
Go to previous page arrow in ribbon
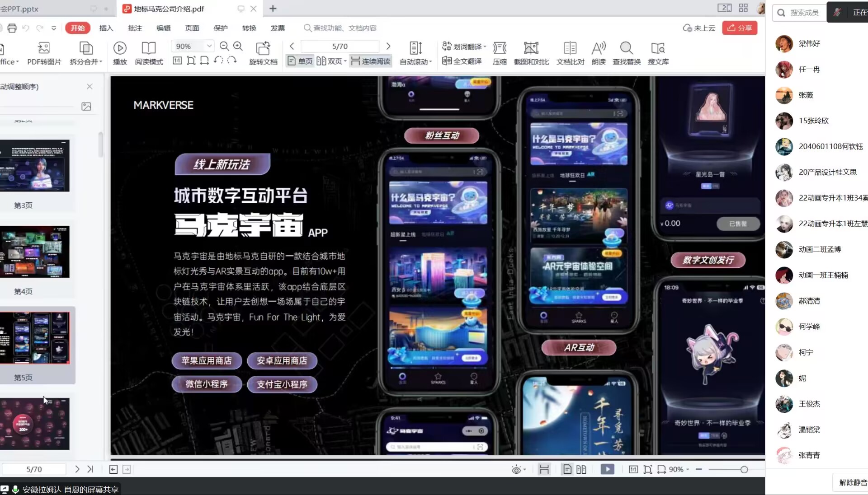point(292,46)
